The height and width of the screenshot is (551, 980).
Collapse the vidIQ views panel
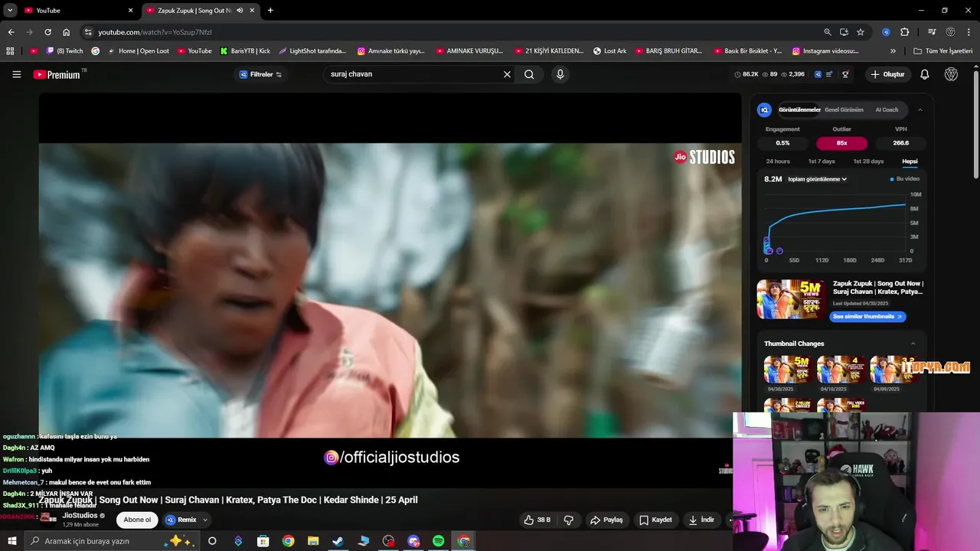pyautogui.click(x=920, y=110)
